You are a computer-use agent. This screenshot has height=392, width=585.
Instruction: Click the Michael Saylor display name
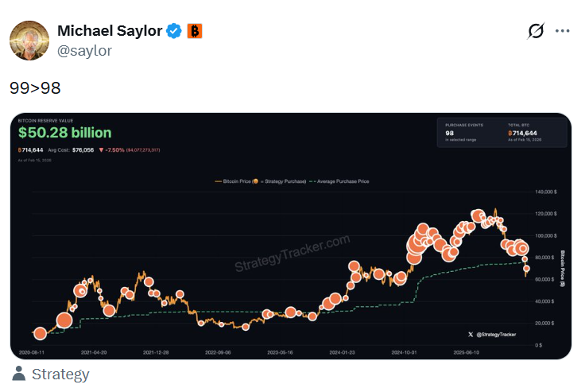(110, 31)
